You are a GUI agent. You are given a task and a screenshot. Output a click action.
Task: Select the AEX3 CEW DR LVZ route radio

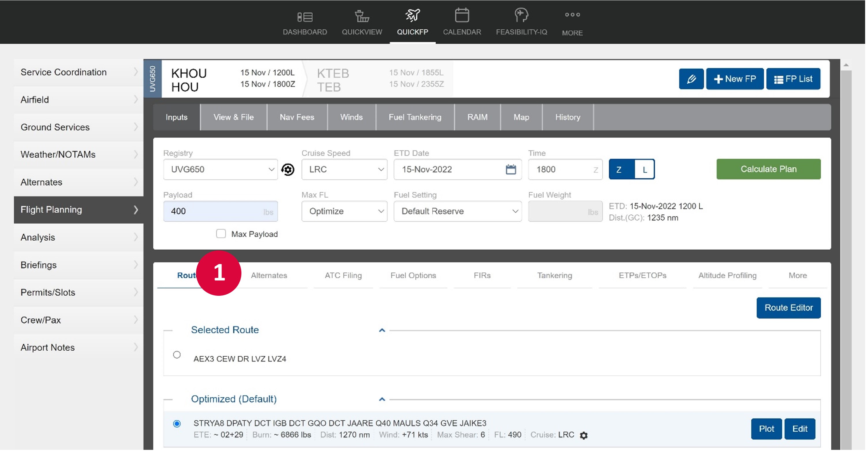pos(176,355)
